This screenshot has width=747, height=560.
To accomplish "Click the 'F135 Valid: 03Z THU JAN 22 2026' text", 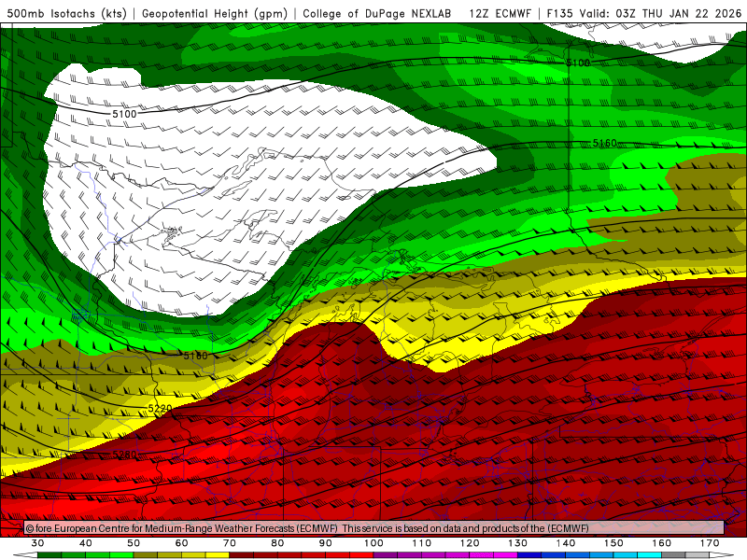I will [x=644, y=13].
